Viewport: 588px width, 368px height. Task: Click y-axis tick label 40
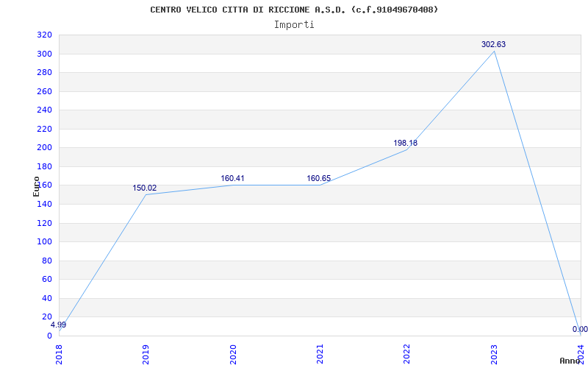[47, 299]
